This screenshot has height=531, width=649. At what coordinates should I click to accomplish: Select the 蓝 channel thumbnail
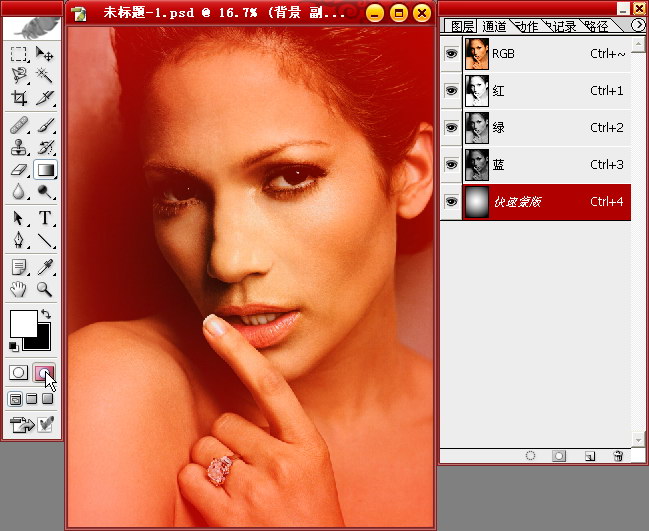coord(477,165)
